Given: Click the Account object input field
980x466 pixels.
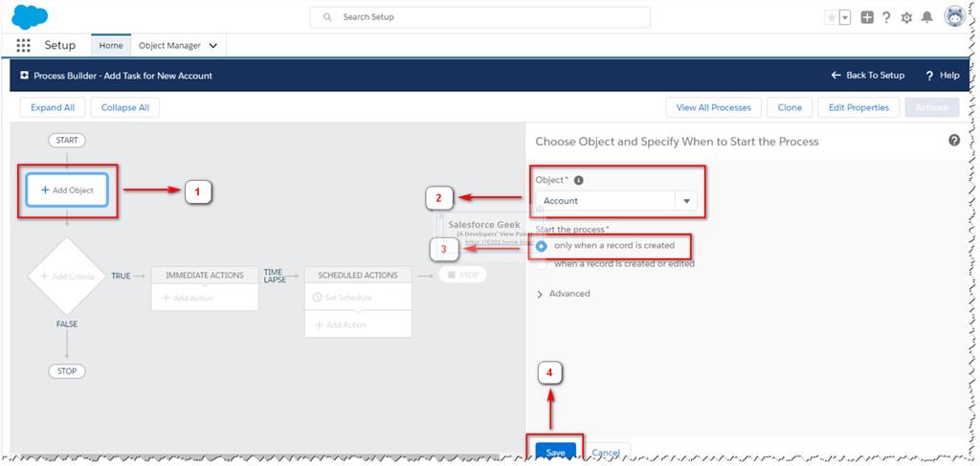Looking at the screenshot, I should (x=605, y=201).
